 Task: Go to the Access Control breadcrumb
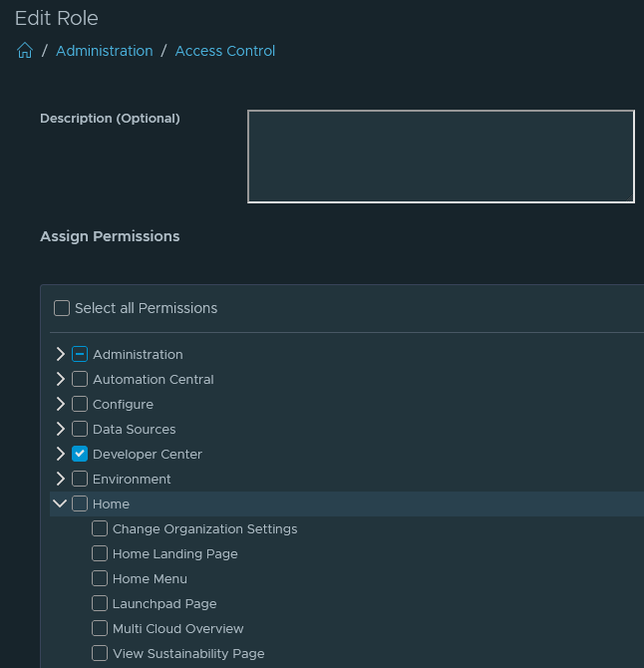tap(225, 51)
